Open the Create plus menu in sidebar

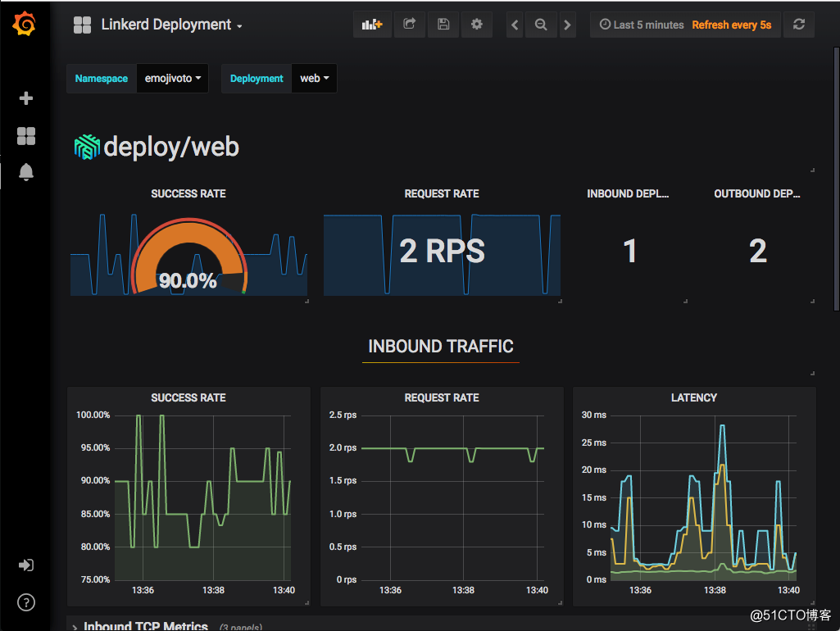point(25,98)
